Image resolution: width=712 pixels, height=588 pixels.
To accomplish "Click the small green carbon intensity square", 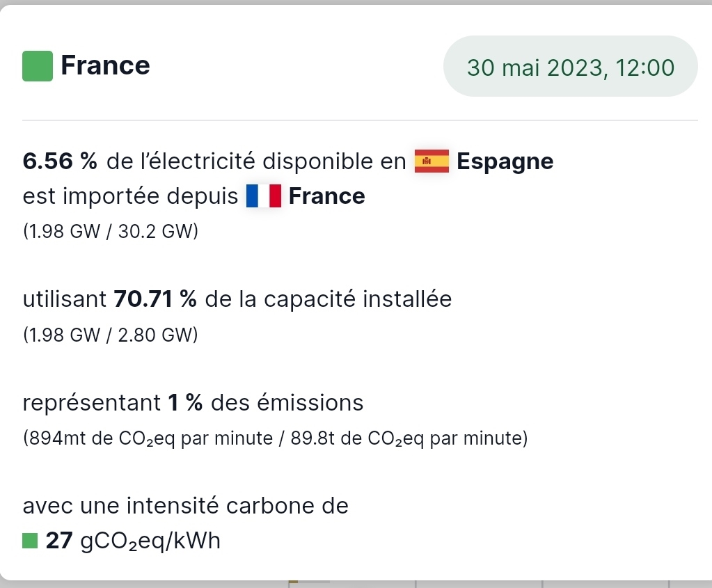I will tap(30, 541).
